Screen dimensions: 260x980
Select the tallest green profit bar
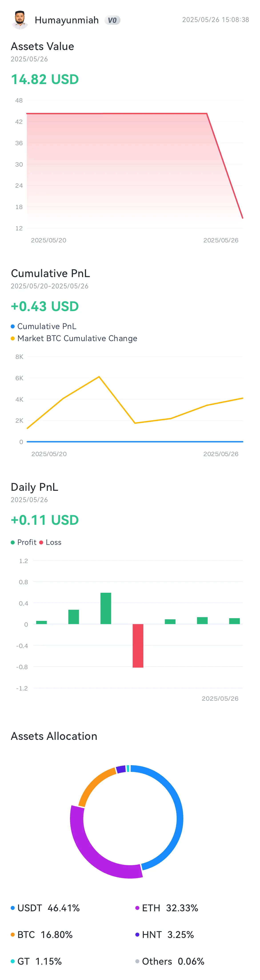(106, 608)
